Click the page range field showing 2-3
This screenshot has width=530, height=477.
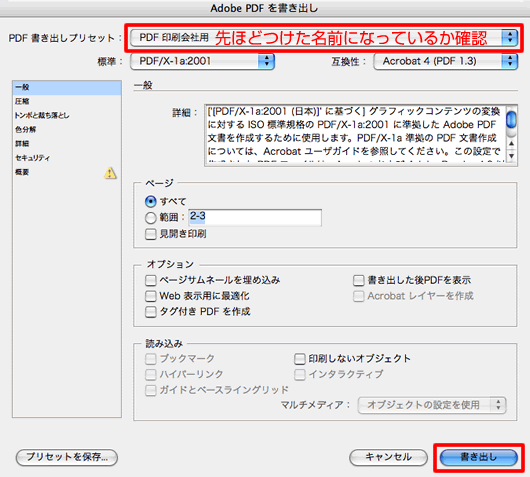(x=255, y=217)
